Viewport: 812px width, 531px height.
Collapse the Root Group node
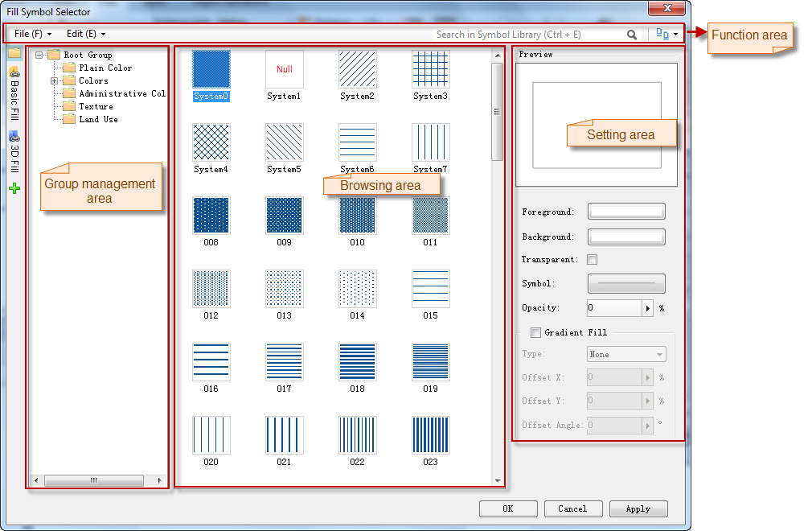point(39,55)
